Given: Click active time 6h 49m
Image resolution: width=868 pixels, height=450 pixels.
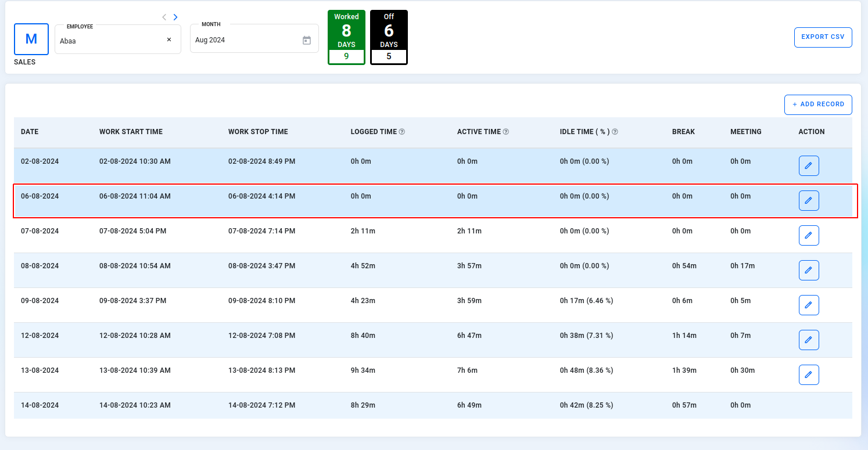Looking at the screenshot, I should pyautogui.click(x=469, y=405).
